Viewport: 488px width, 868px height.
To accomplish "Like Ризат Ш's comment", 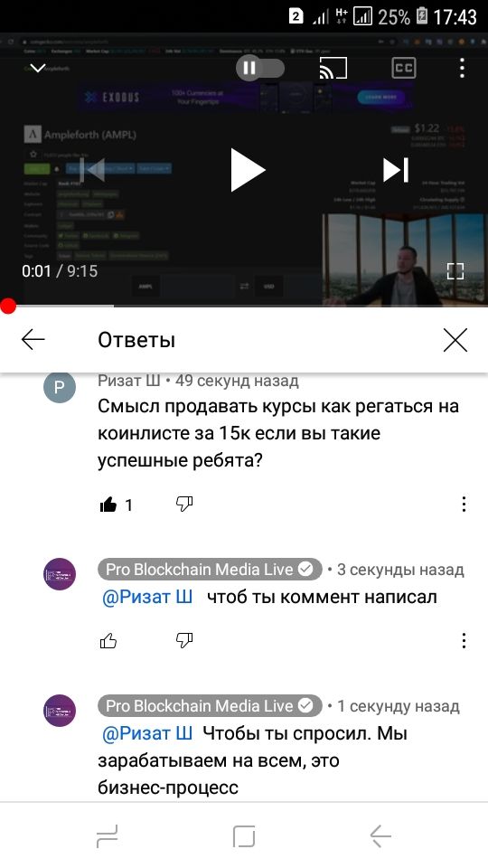I will pos(108,505).
